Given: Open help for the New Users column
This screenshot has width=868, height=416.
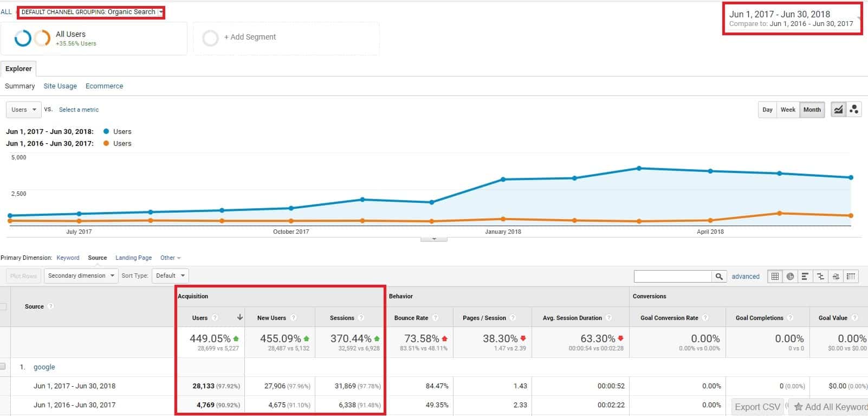Looking at the screenshot, I should point(293,318).
